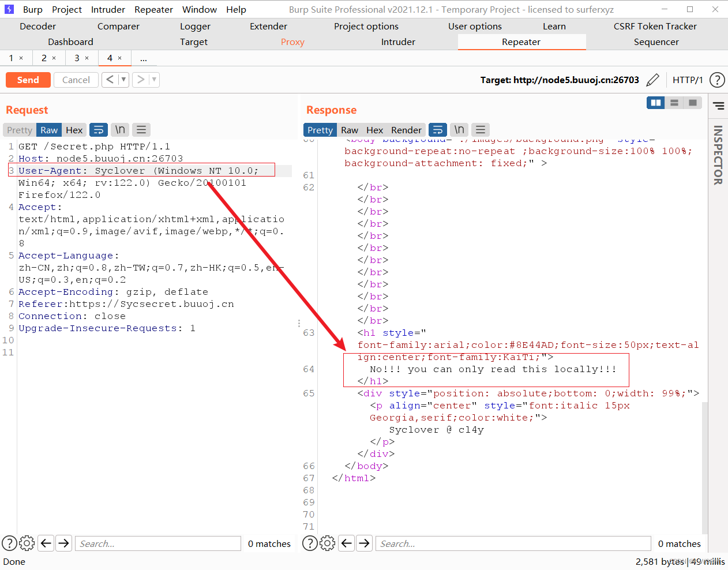Image resolution: width=728 pixels, height=570 pixels.
Task: Open Response panel hamburger options menu
Action: click(x=481, y=130)
